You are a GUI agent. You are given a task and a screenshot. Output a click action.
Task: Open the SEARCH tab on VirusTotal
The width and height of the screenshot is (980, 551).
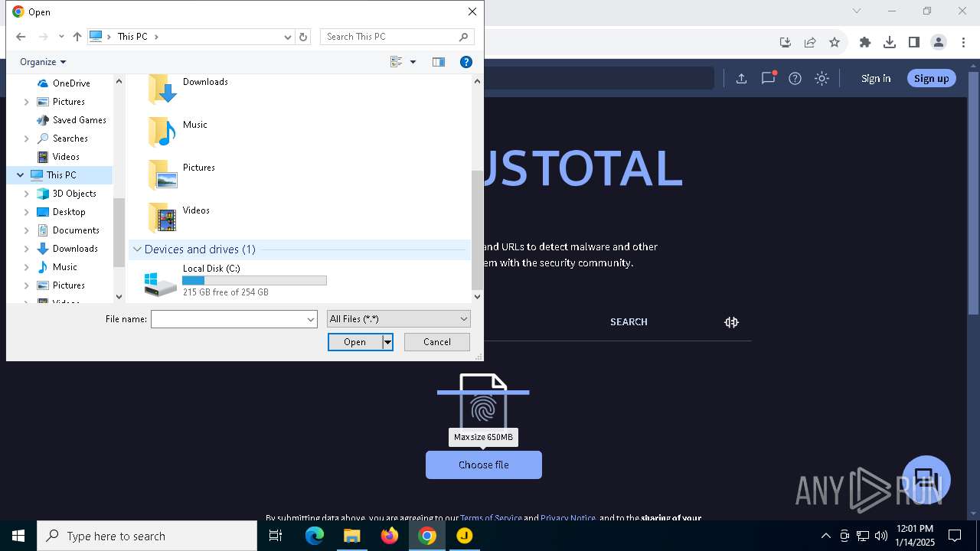(629, 322)
